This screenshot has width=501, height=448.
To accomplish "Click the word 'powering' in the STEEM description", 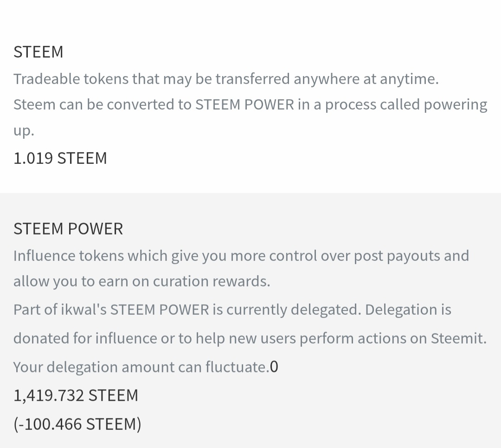I will (456, 105).
